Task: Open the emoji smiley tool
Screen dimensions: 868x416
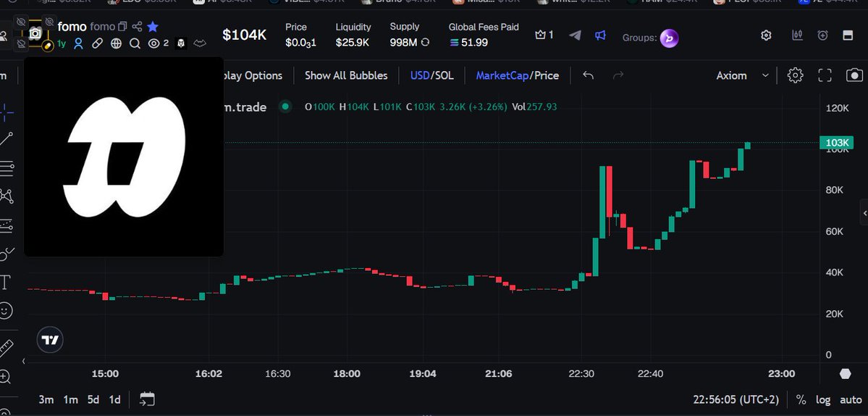Action: click(x=6, y=311)
